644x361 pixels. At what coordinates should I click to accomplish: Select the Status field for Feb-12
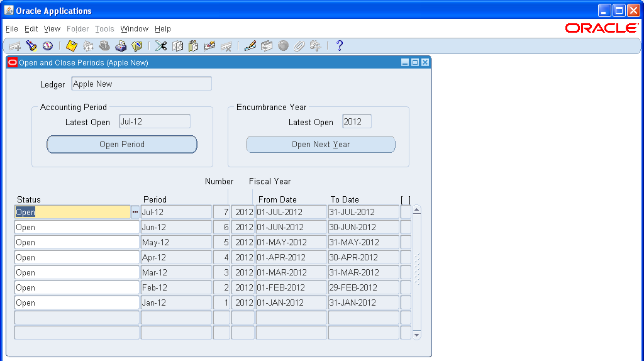click(x=77, y=287)
